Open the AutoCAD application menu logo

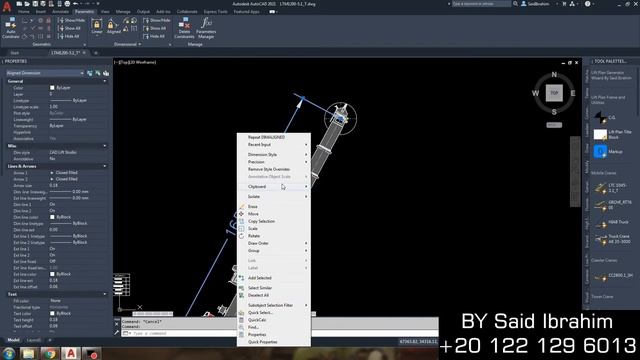click(7, 6)
